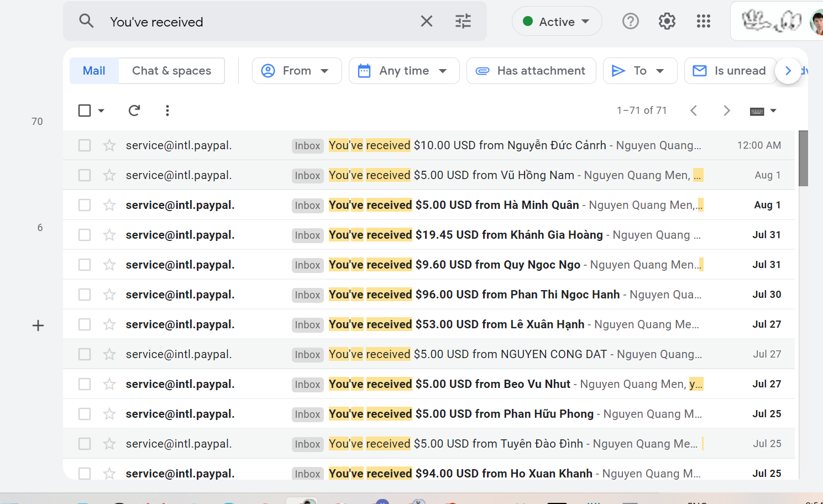Focus the search field "You've received"
The width and height of the screenshot is (823, 504).
(x=260, y=22)
